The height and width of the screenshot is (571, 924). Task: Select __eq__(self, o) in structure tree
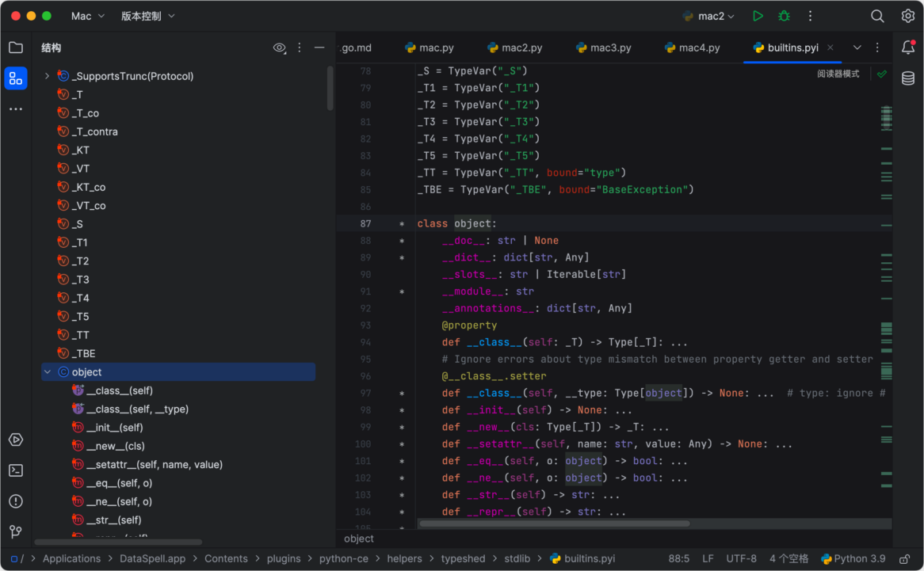pyautogui.click(x=119, y=483)
